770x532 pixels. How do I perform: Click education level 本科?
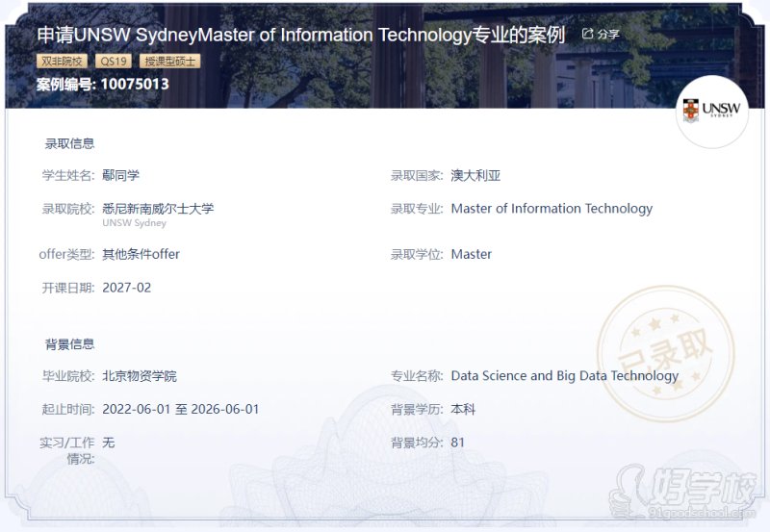[x=463, y=409]
